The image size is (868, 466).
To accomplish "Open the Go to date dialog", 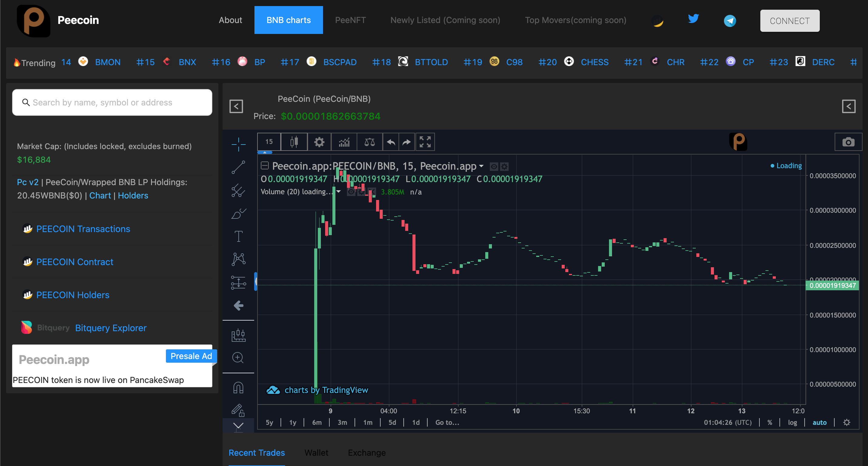I will point(447,422).
